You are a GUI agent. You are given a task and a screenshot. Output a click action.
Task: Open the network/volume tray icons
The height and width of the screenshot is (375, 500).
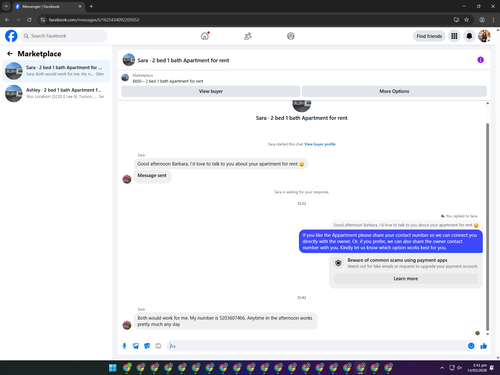tap(455, 368)
